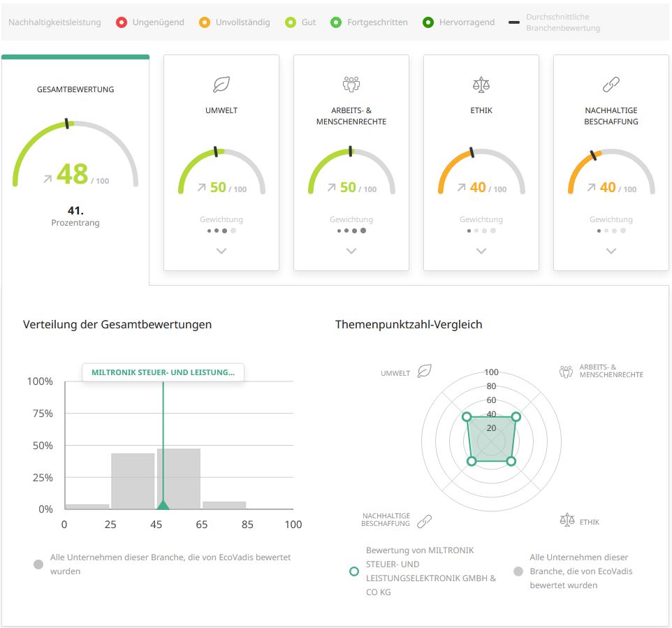Click the Gesamtbewertung gauge arc
672x628 pixels.
click(x=75, y=152)
